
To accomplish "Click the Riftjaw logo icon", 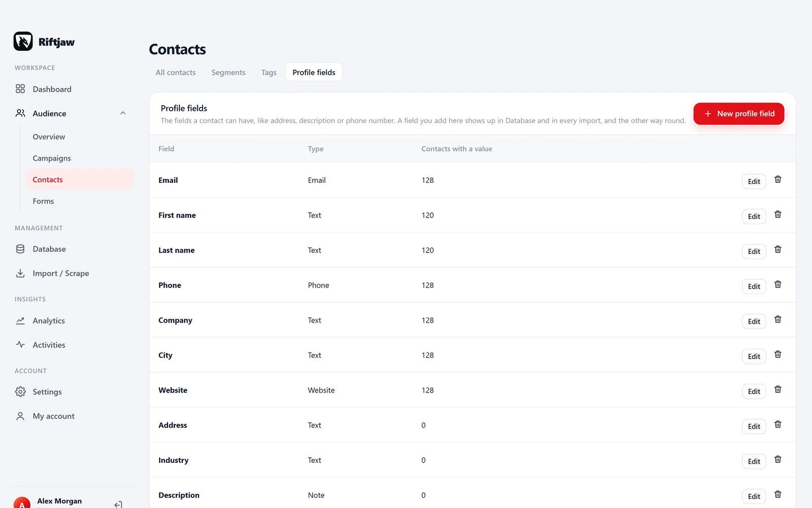I will pos(23,42).
